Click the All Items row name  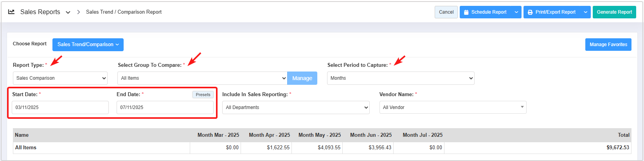[x=26, y=148]
